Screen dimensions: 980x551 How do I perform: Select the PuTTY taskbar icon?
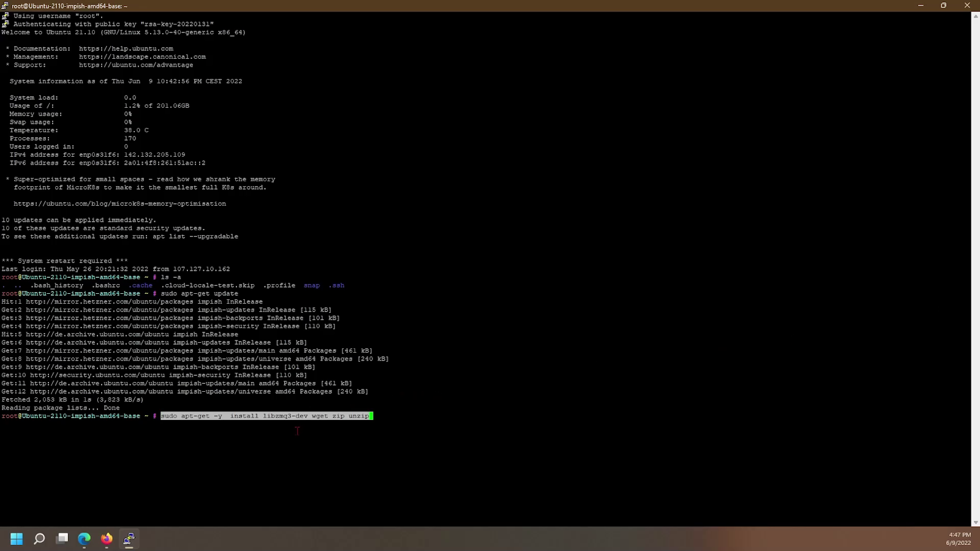129,539
